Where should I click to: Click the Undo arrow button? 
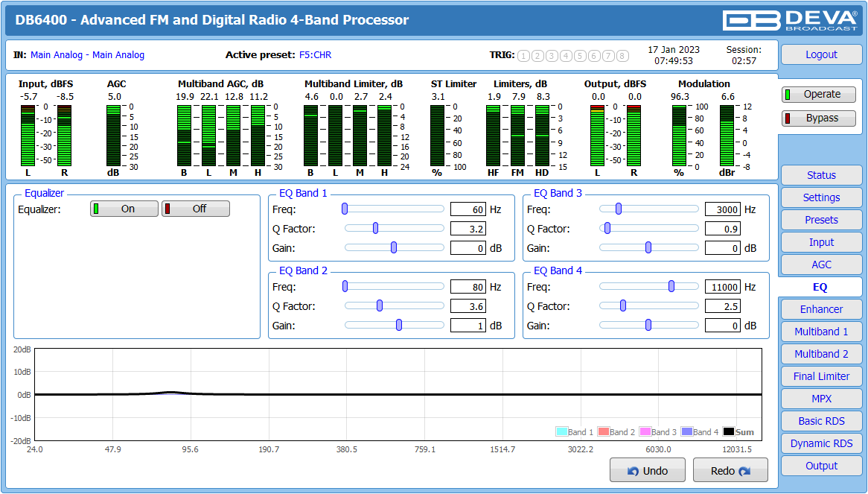[647, 470]
